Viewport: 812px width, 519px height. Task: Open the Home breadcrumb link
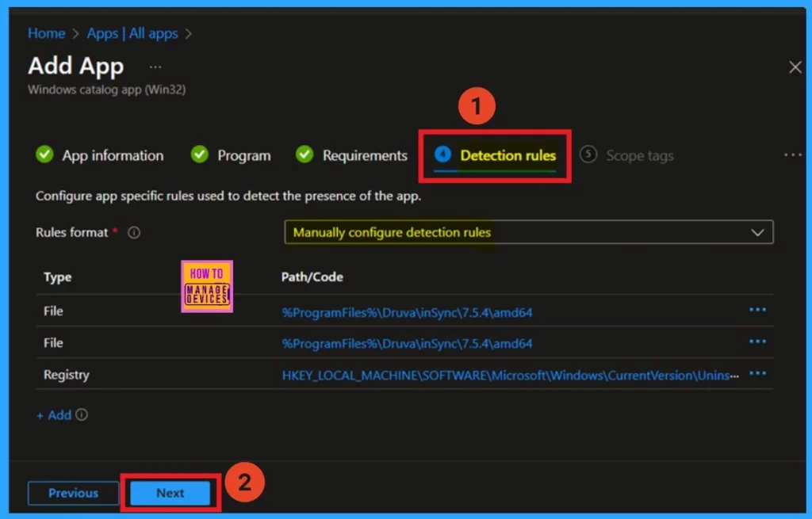(x=47, y=33)
